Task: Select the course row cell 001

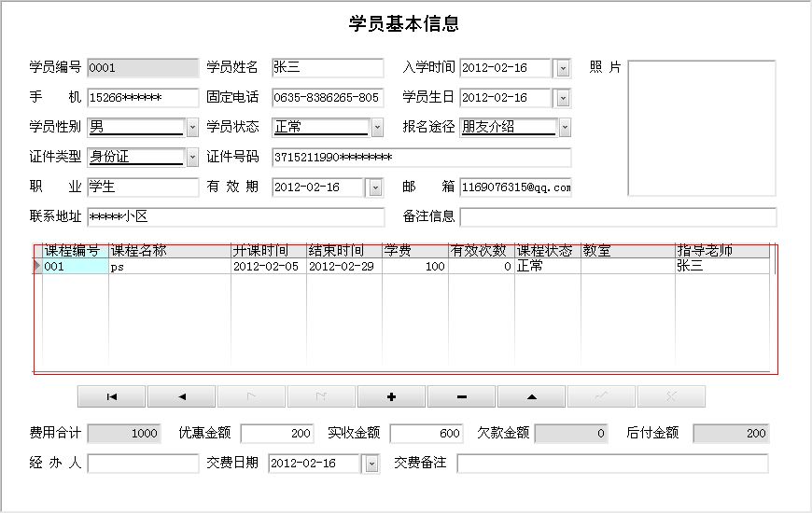Action: [x=75, y=267]
